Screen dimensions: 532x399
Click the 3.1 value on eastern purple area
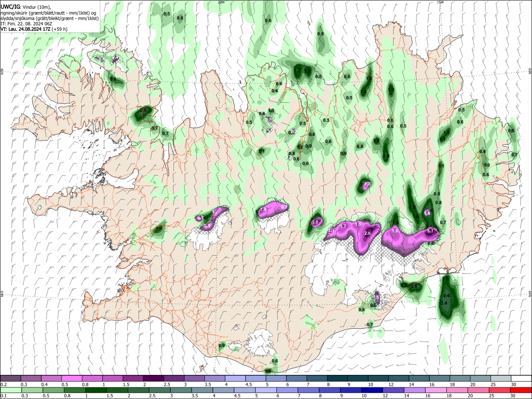tap(430, 231)
